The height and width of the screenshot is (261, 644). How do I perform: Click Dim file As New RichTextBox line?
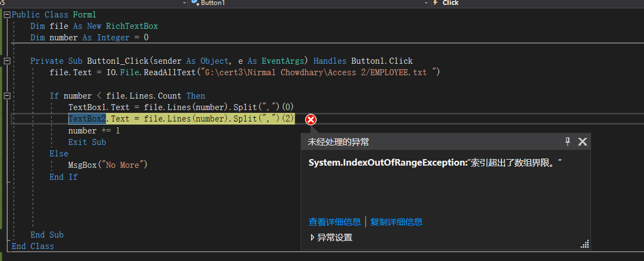tap(94, 26)
